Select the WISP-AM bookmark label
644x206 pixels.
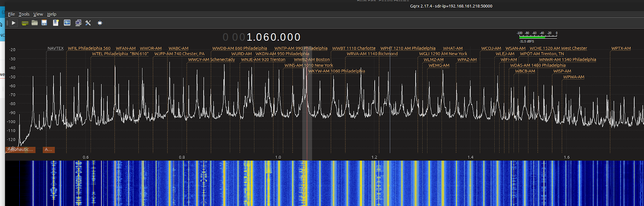pos(562,71)
